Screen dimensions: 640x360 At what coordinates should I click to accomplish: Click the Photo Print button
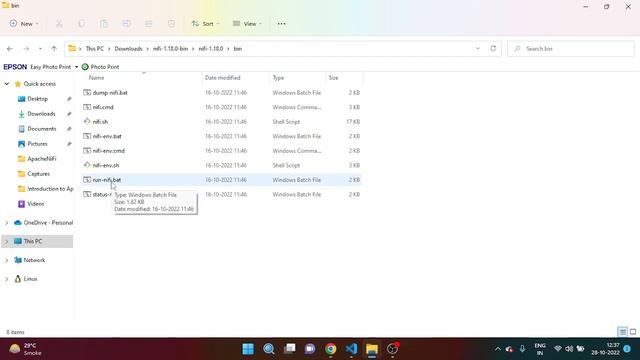(100, 67)
